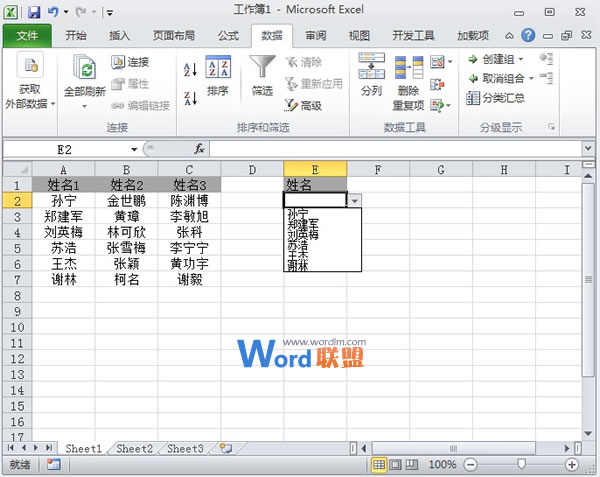
Task: Click the zoom slider in the status bar
Action: point(519,465)
